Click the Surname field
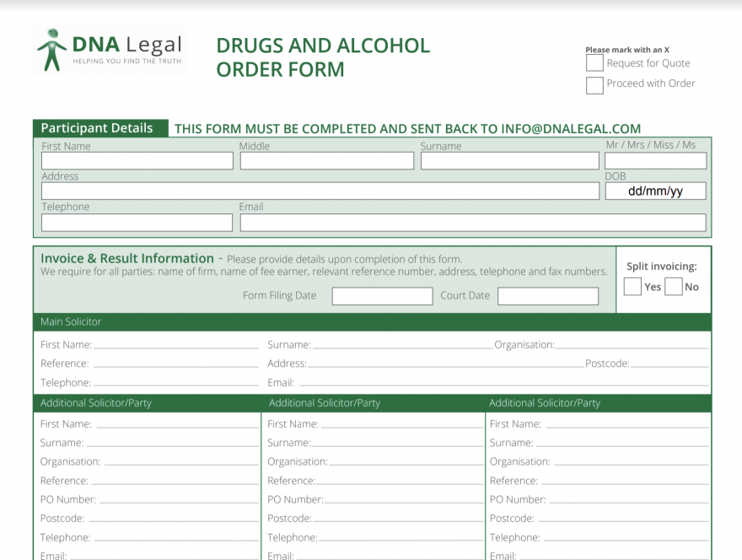Viewport: 742px width, 560px height. 510,160
